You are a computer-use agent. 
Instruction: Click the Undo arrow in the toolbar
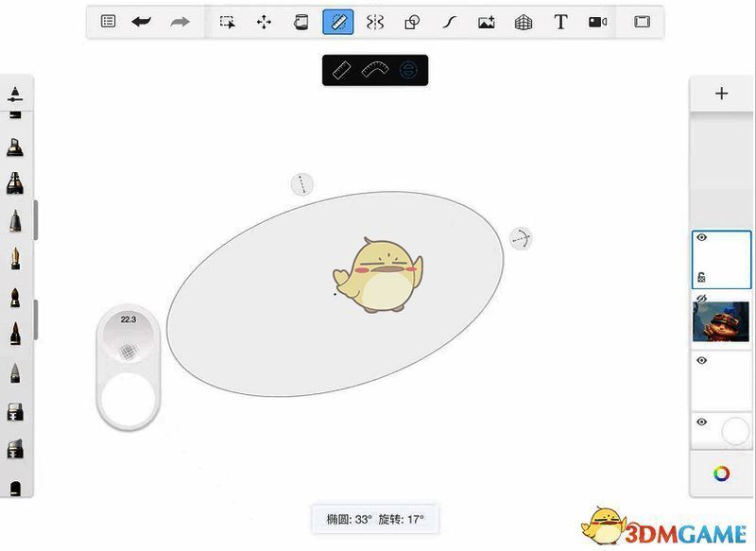coord(142,22)
